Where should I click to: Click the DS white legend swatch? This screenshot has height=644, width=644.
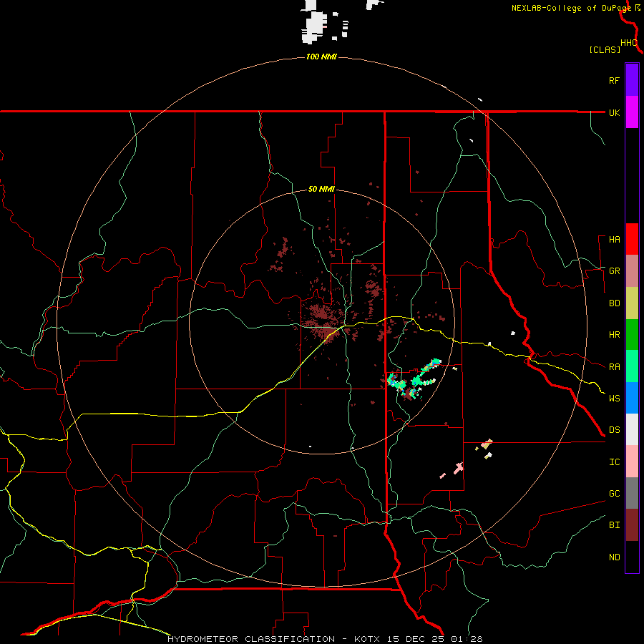632,429
